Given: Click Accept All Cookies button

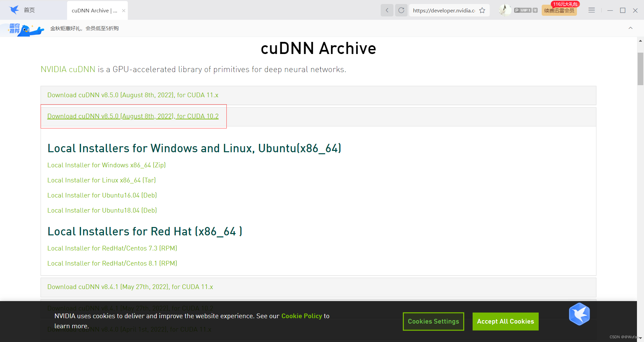Looking at the screenshot, I should click(x=505, y=322).
